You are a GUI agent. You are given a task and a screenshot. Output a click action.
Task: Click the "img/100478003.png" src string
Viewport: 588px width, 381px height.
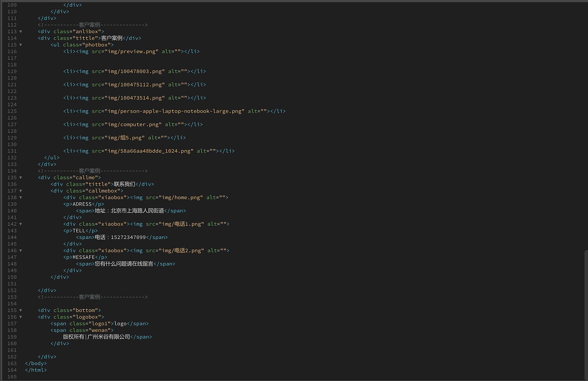[135, 71]
